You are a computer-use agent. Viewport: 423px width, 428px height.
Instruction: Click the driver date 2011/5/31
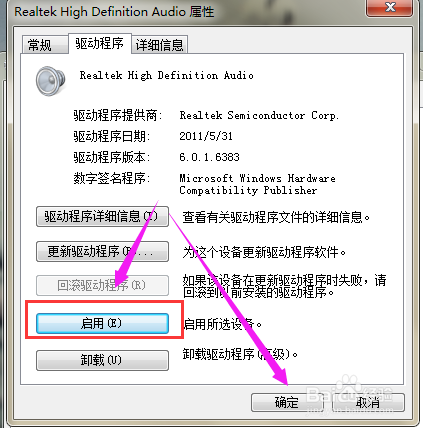point(206,136)
